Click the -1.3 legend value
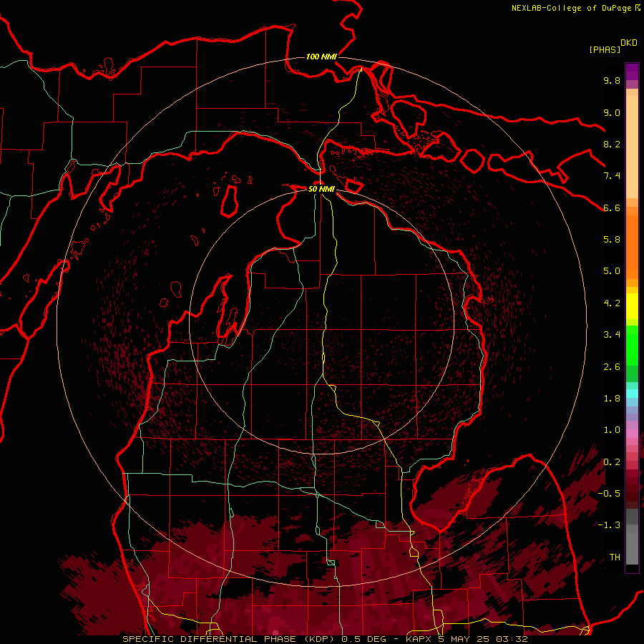Viewport: 644px width, 644px height. pyautogui.click(x=609, y=525)
